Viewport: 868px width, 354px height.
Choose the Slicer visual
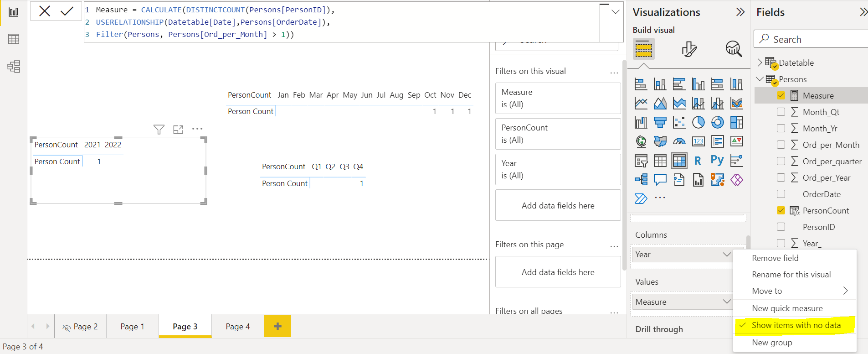[x=641, y=161]
